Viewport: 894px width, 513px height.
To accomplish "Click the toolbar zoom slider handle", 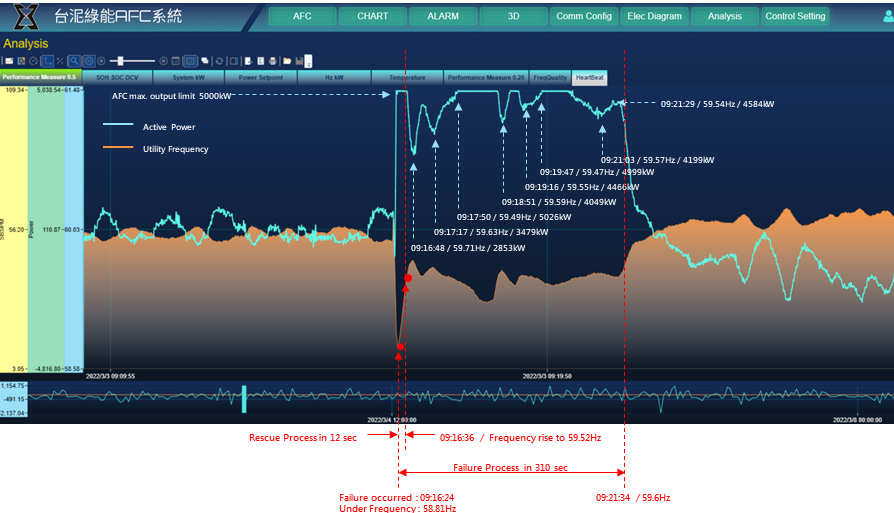I will (x=120, y=61).
